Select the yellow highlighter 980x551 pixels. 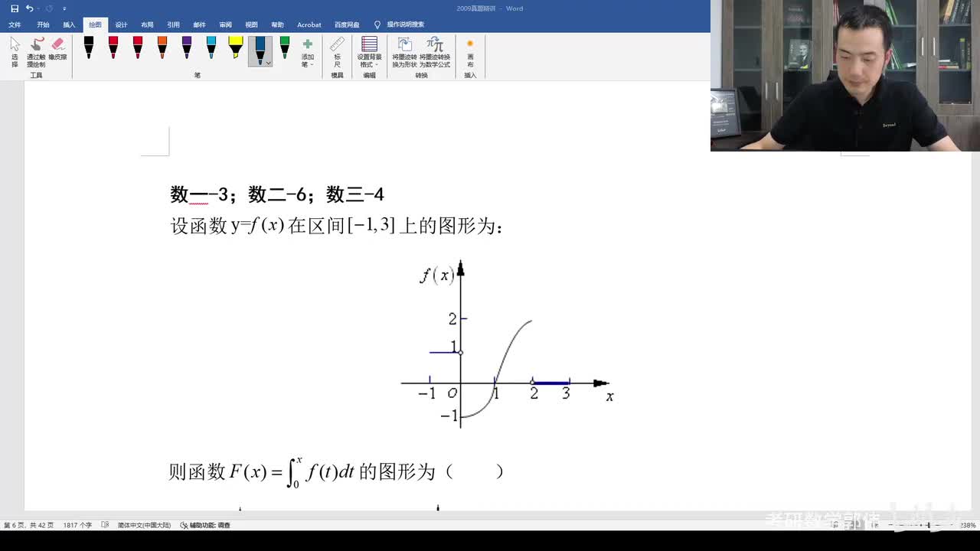coord(236,48)
